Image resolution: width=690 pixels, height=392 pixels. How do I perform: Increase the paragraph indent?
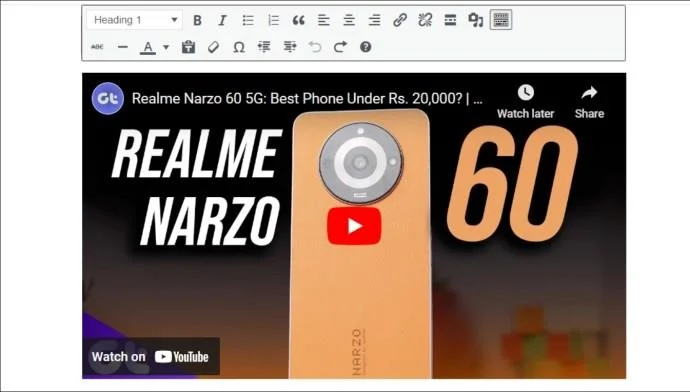[290, 47]
